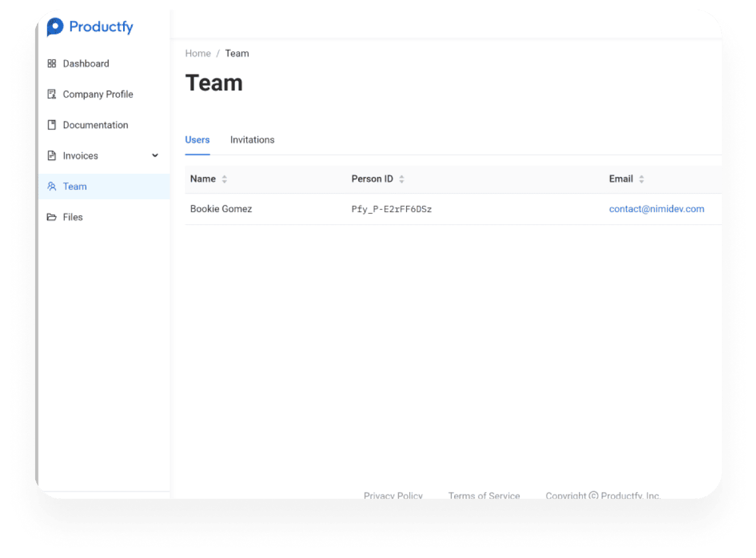Click the Team breadcrumb item

click(237, 53)
